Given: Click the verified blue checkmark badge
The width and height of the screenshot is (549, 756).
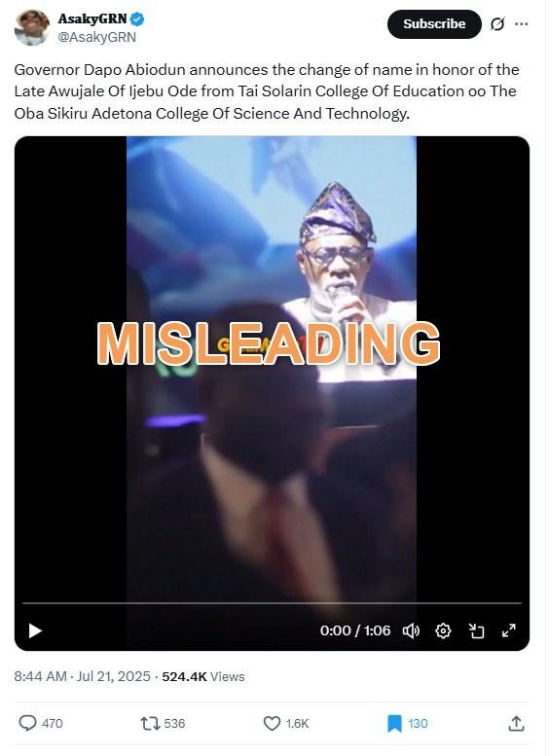Looking at the screenshot, I should [137, 19].
